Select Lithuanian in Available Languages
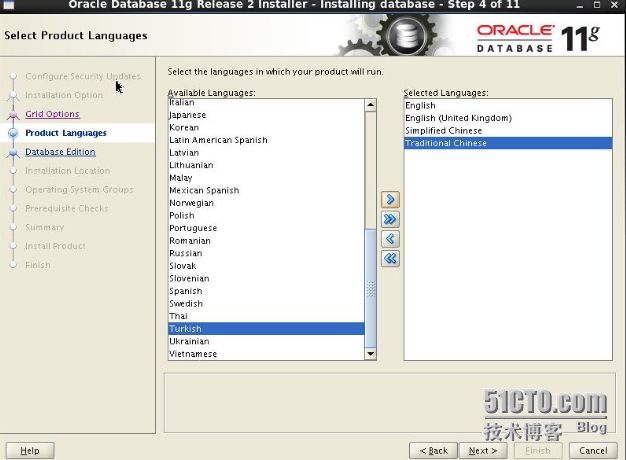Screen dimensions: 626x460 click(x=266, y=165)
